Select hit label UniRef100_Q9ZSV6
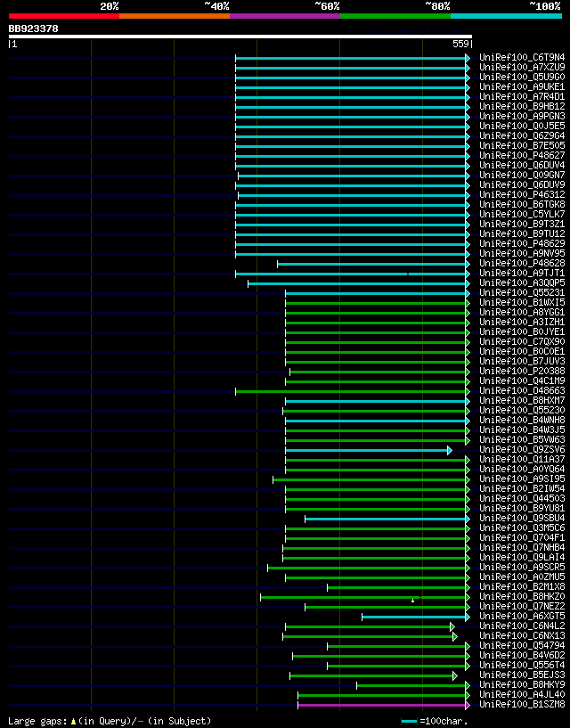 point(522,449)
